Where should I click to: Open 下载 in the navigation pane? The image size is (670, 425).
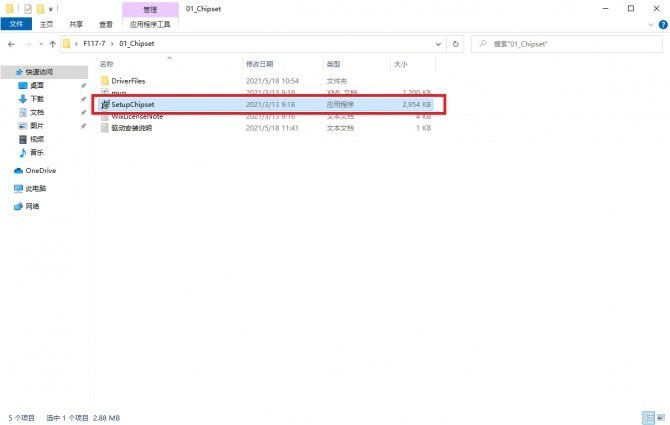tap(37, 99)
